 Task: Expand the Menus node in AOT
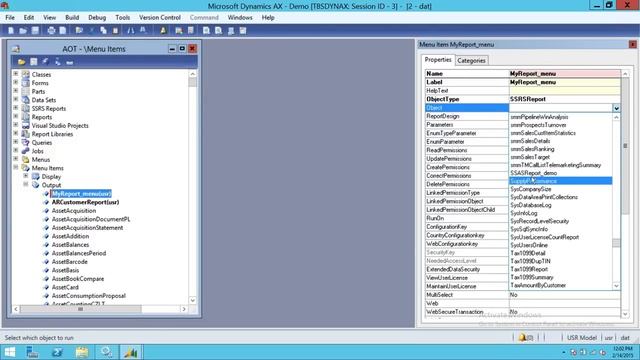point(16,159)
